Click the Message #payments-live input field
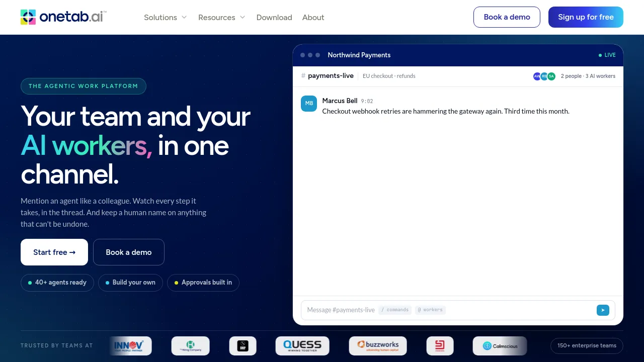Viewport: 644px width, 362px height. tap(458, 310)
